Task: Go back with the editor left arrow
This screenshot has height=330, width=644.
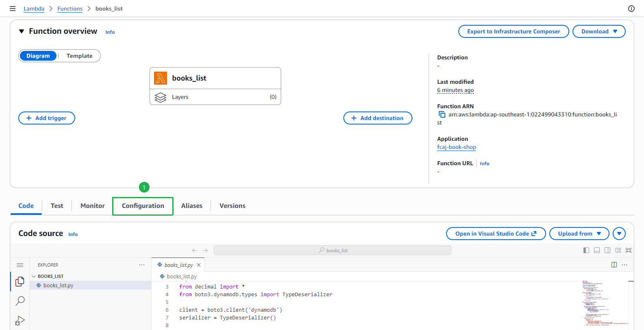Action: point(195,250)
